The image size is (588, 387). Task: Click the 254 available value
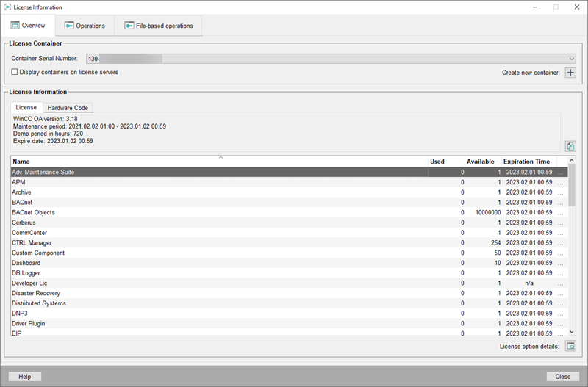click(x=495, y=243)
